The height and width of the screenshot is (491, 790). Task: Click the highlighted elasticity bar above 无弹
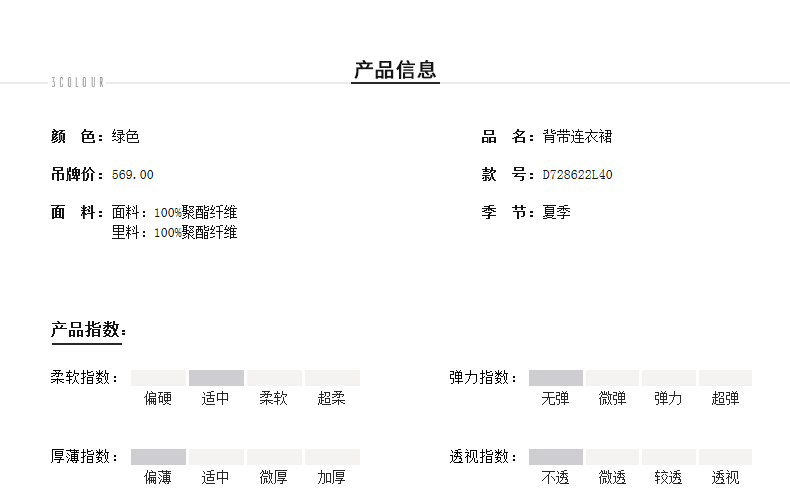point(556,378)
